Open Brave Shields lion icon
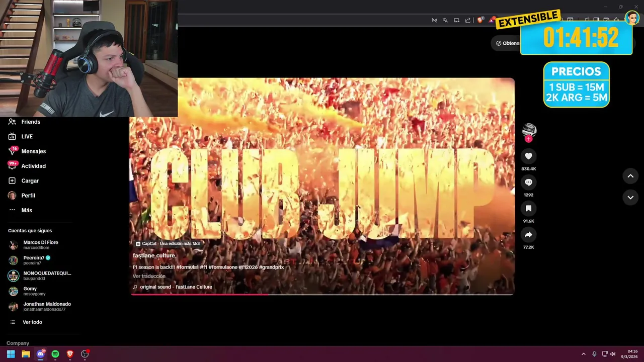644x362 pixels. pyautogui.click(x=480, y=20)
